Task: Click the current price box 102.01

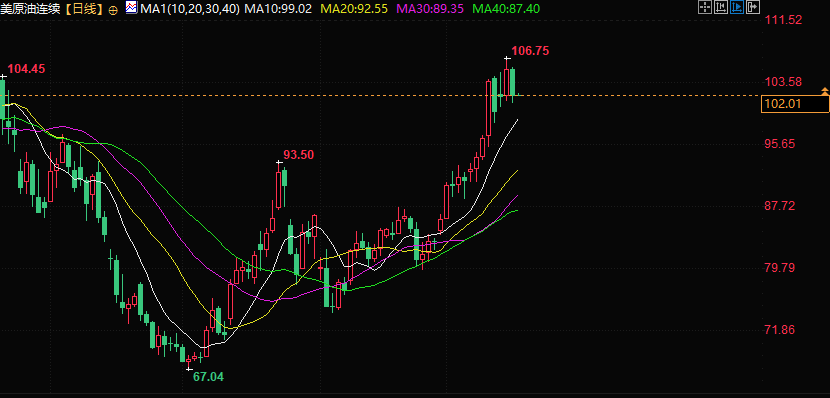Action: tap(795, 104)
